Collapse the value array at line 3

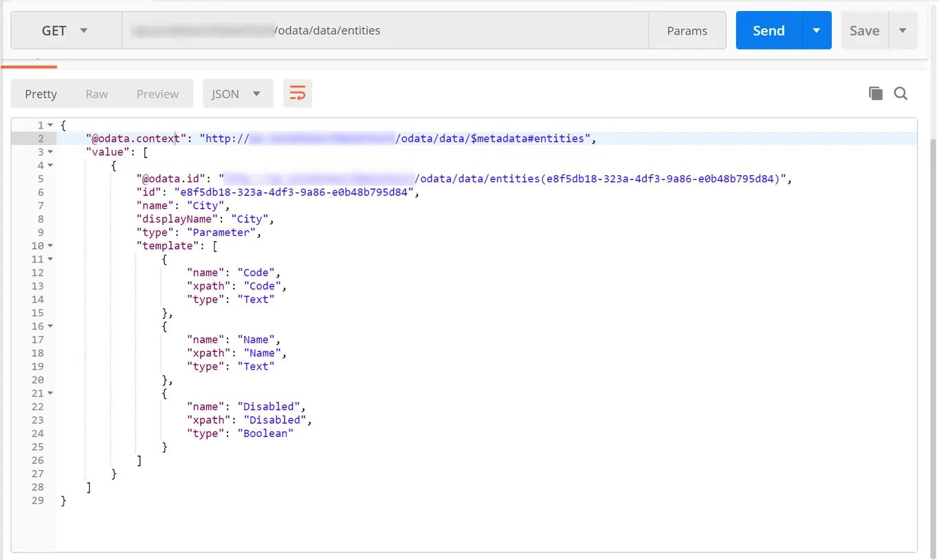50,152
